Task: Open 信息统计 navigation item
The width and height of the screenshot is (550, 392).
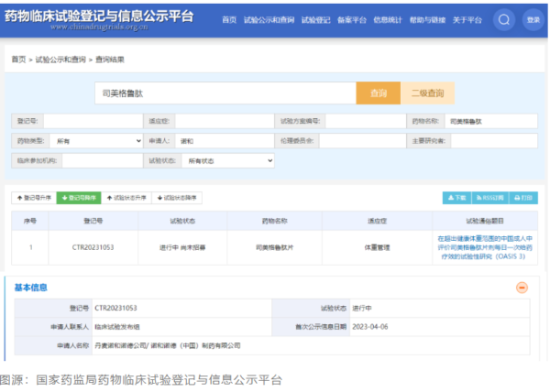Action: [x=388, y=20]
